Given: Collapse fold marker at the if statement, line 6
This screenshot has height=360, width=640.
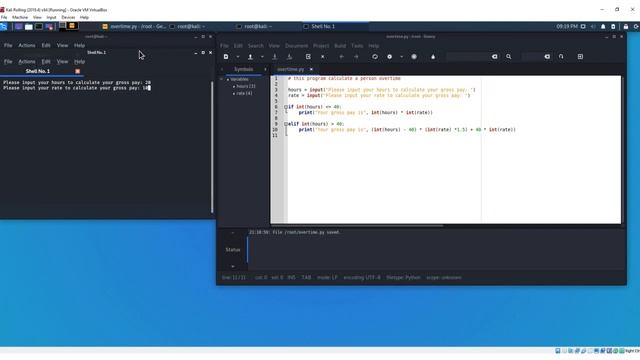Looking at the screenshot, I should (286, 107).
